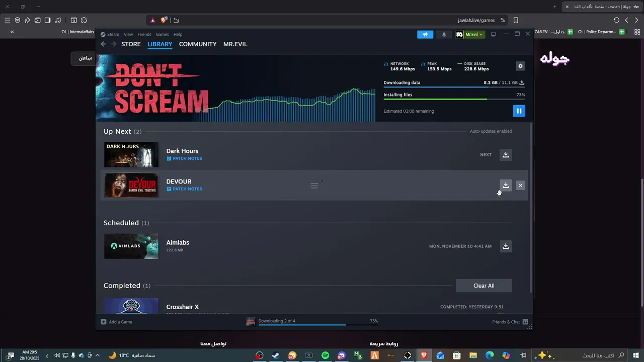
Task: Switch Steam to Big Picture mode
Action: pyautogui.click(x=493, y=34)
